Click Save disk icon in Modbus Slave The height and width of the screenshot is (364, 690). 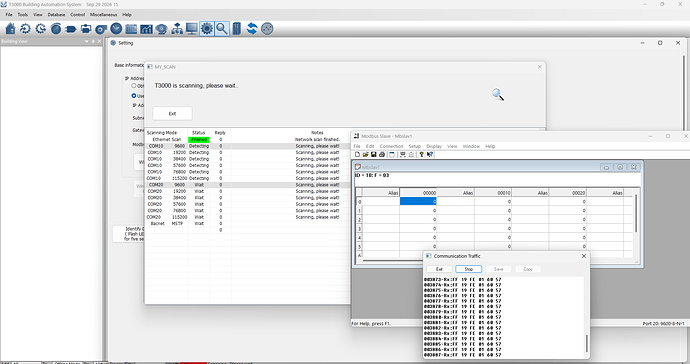374,154
